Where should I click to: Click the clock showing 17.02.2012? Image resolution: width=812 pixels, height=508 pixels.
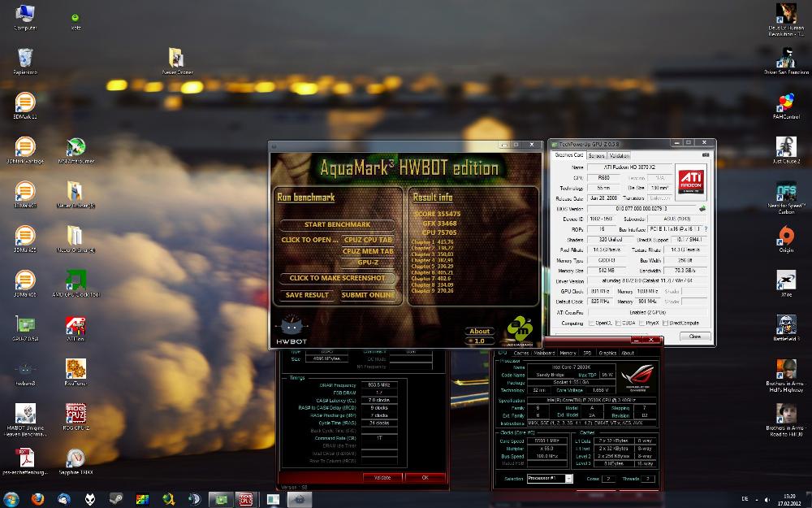click(x=789, y=500)
